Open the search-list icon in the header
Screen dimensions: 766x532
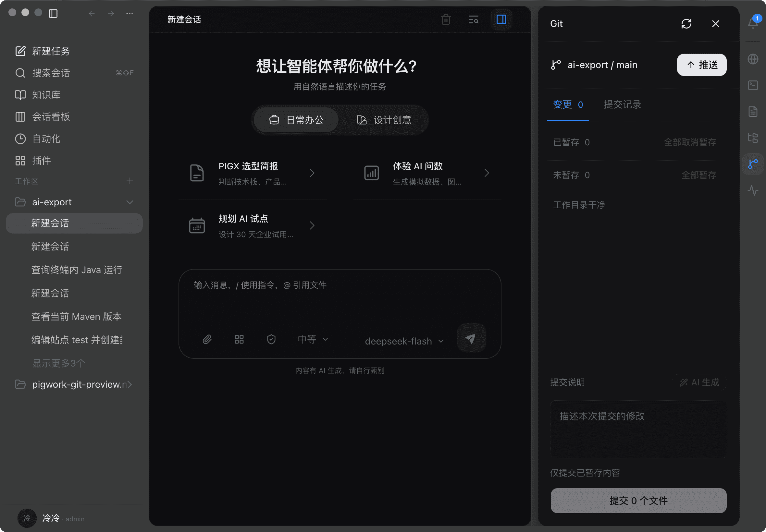click(473, 20)
